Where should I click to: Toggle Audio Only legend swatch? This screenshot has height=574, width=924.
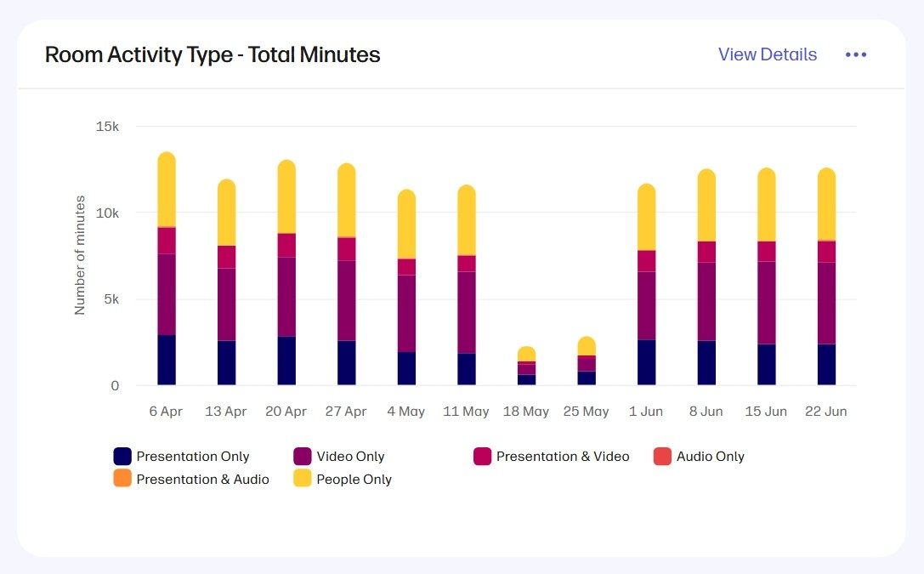coord(663,457)
